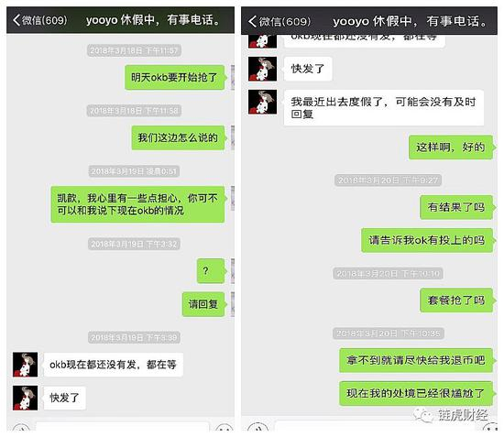Tap the back arrow in right chat header
The width and height of the screenshot is (504, 437).
point(252,21)
